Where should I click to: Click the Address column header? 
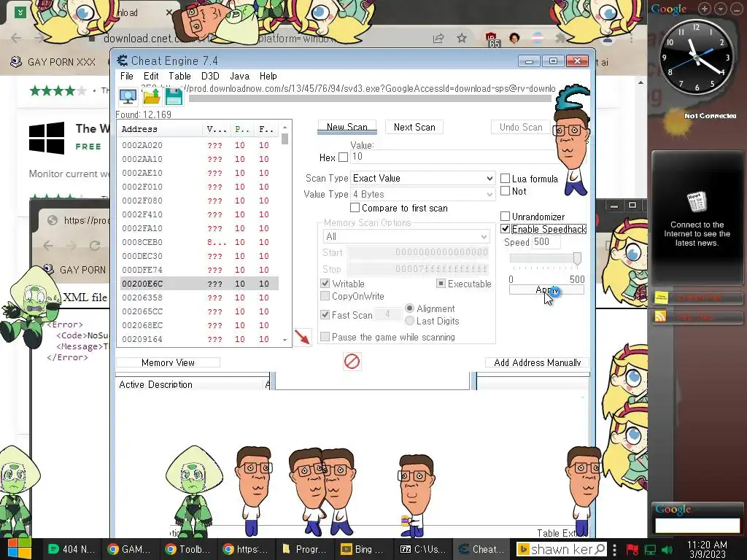click(160, 129)
